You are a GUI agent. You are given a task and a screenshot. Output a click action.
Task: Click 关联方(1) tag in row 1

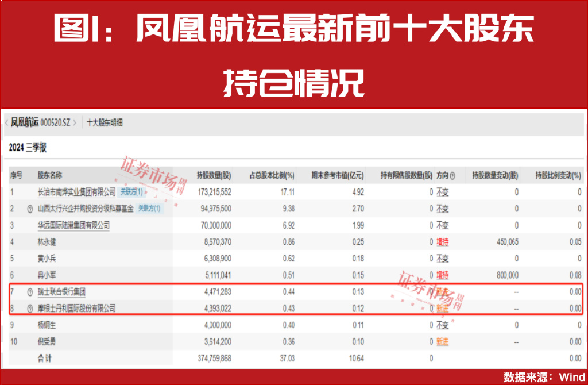coord(131,192)
